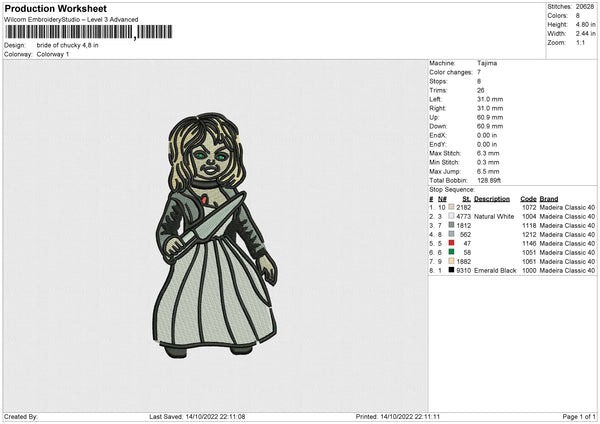The width and height of the screenshot is (600, 424).
Task: Click the Colors value 8 in header
Action: click(x=578, y=16)
